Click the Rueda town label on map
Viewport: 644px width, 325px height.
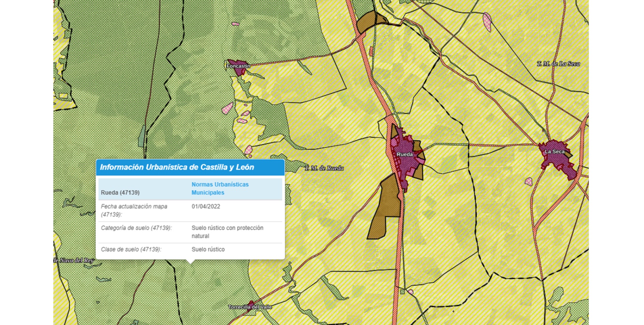coord(404,154)
